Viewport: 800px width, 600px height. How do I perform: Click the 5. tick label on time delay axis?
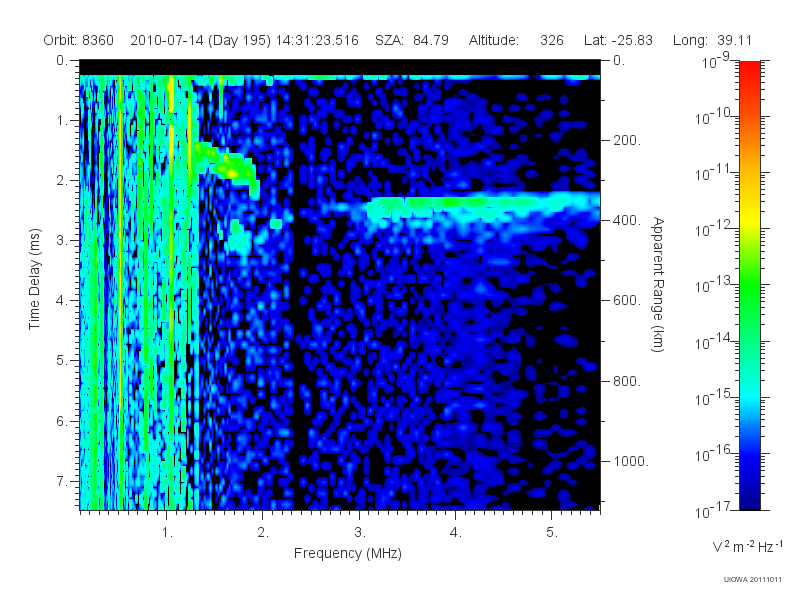tap(62, 360)
